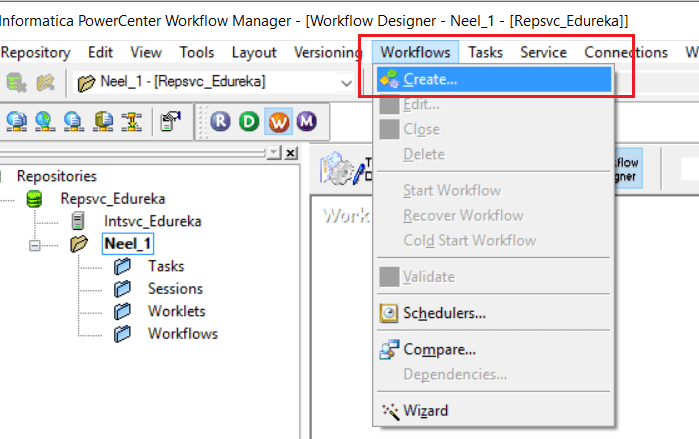Select the Sessions tree node
Viewport: 699px width, 439px height.
point(175,289)
